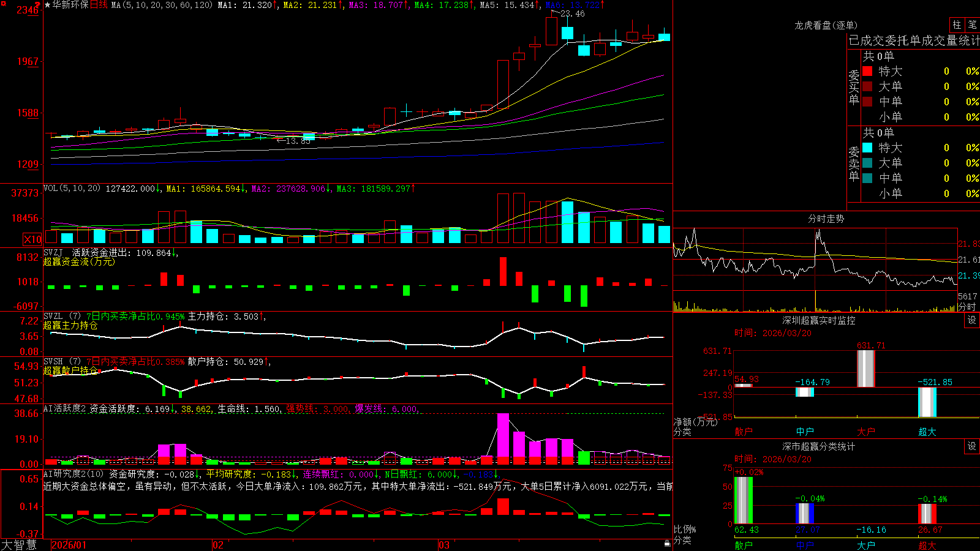Click the X10 volume scale marker

[x=32, y=239]
